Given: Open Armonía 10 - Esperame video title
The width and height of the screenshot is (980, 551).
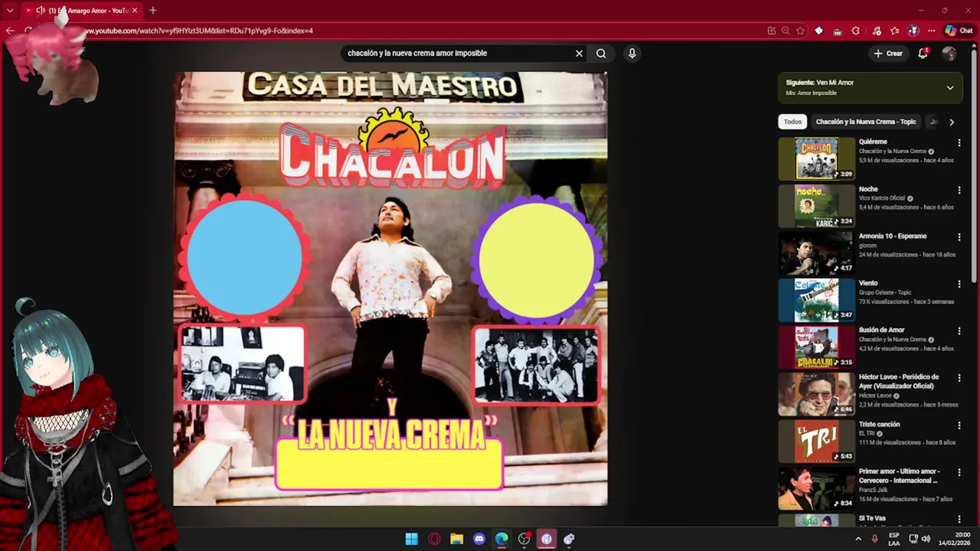Looking at the screenshot, I should (x=893, y=236).
